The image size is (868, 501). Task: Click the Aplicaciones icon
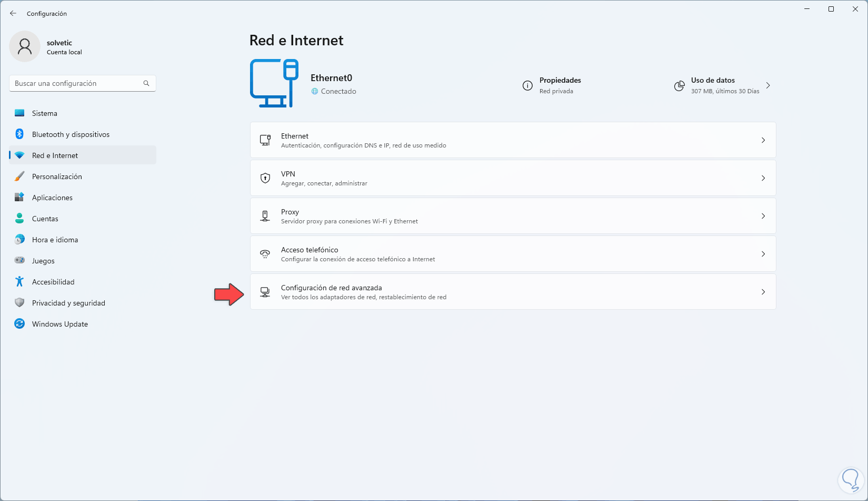point(19,198)
